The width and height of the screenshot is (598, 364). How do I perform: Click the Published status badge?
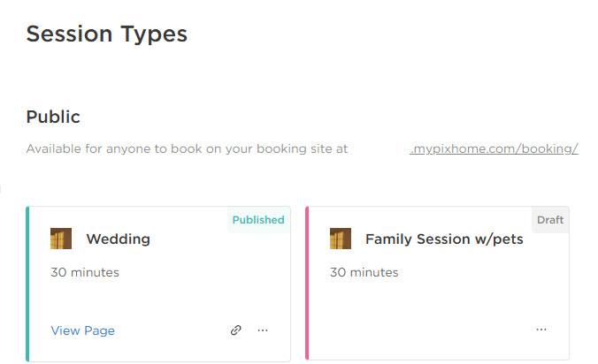pyautogui.click(x=258, y=220)
